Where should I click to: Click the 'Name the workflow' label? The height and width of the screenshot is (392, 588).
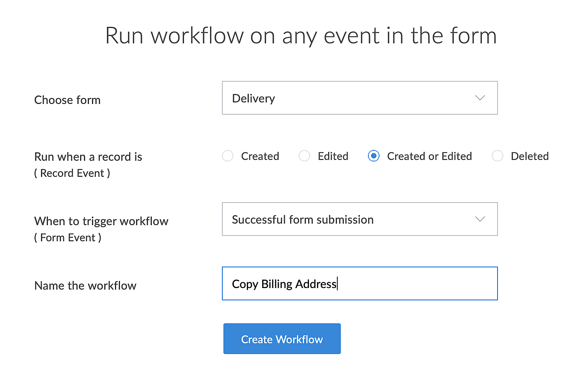pyautogui.click(x=85, y=286)
